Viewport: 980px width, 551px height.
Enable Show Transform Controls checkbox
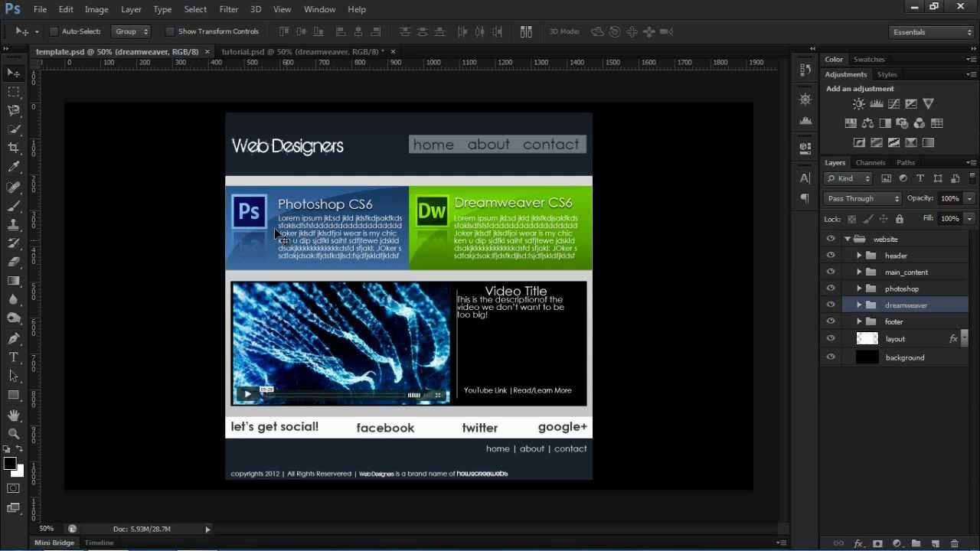(168, 31)
